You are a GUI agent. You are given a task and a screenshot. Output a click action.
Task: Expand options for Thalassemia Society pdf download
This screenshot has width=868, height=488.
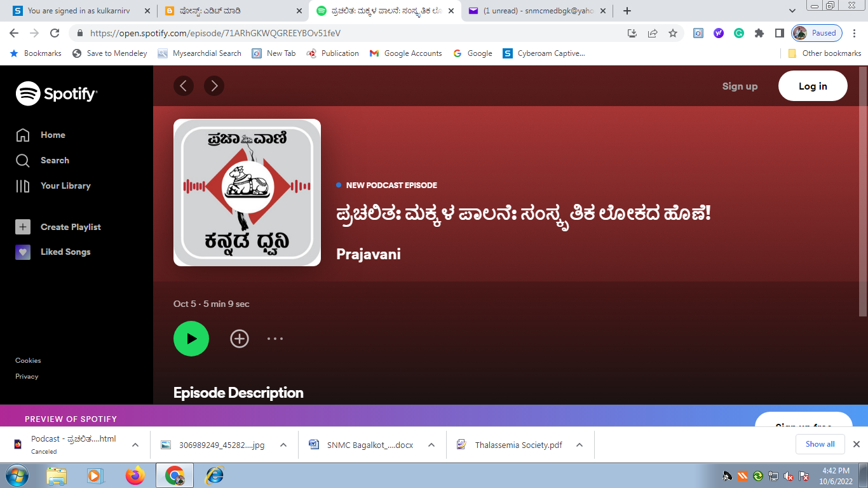point(580,445)
